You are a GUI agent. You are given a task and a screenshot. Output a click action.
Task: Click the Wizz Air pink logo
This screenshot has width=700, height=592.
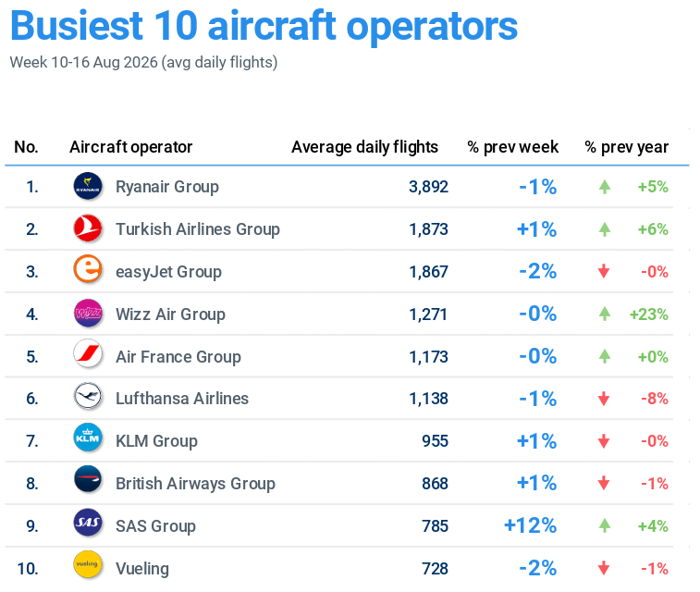88,313
